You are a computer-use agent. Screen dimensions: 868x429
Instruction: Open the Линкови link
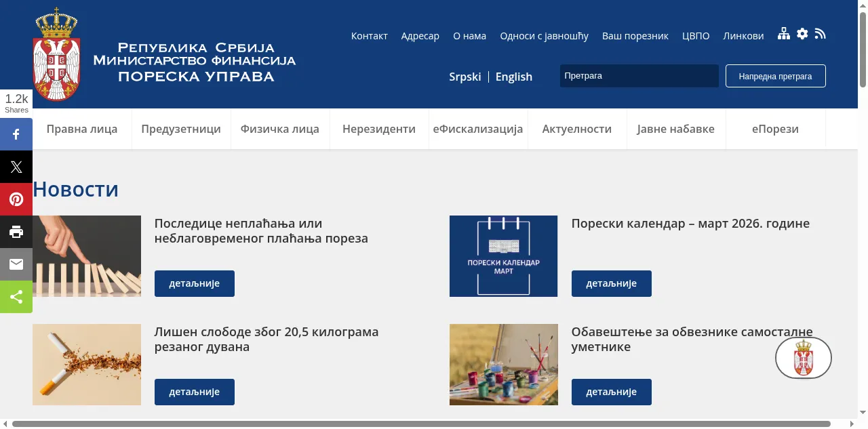[744, 36]
